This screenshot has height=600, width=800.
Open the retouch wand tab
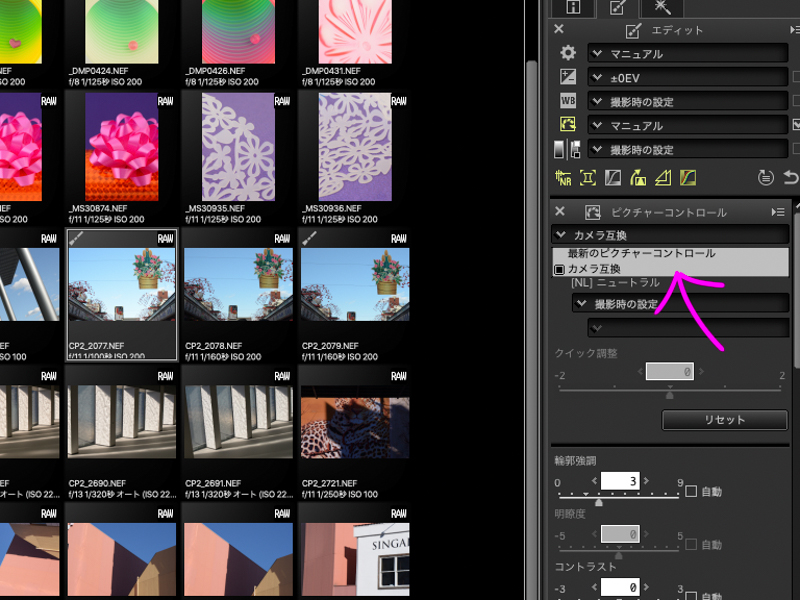[662, 7]
